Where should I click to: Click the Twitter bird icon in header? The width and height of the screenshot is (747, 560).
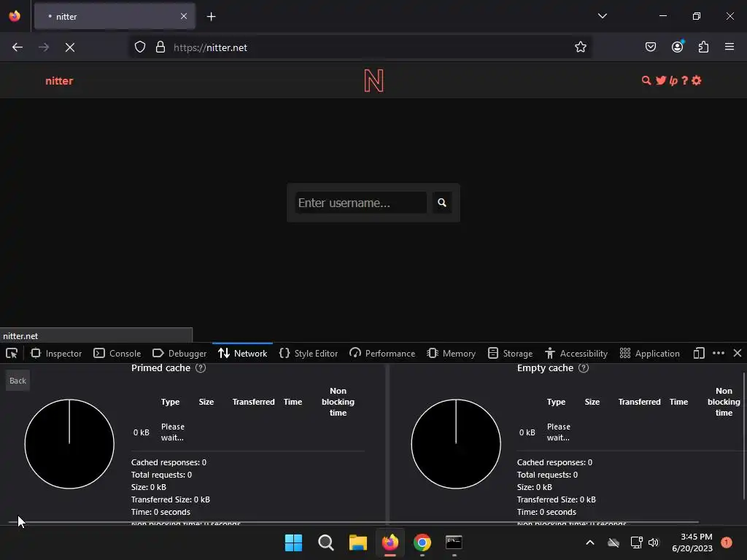coord(661,80)
